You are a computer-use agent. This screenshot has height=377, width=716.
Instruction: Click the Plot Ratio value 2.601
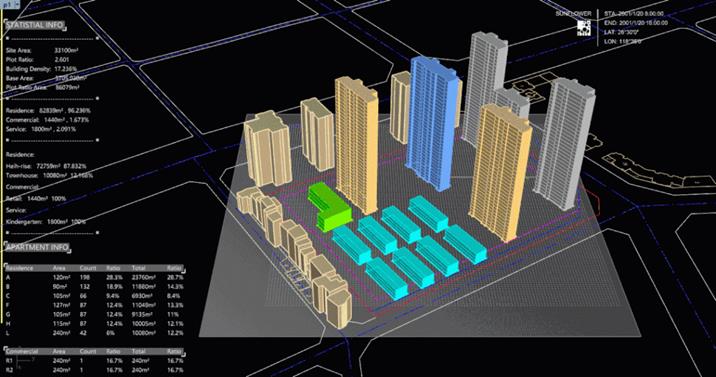62,60
